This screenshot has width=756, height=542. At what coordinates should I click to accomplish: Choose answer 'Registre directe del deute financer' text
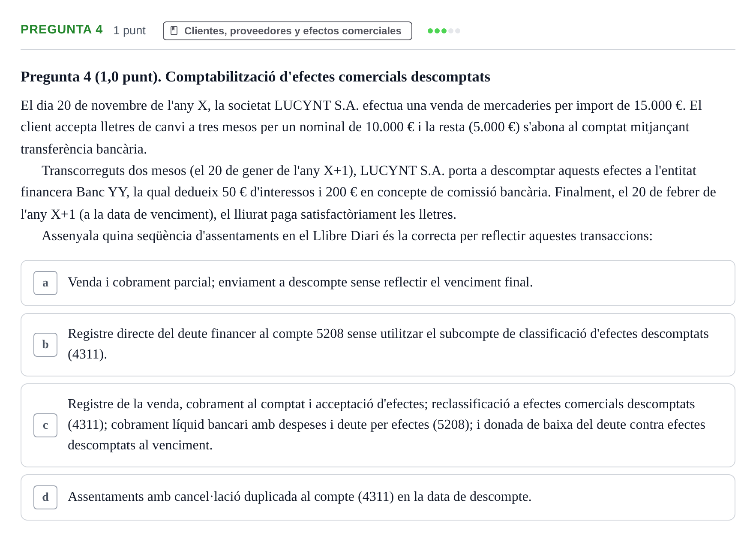pos(388,344)
